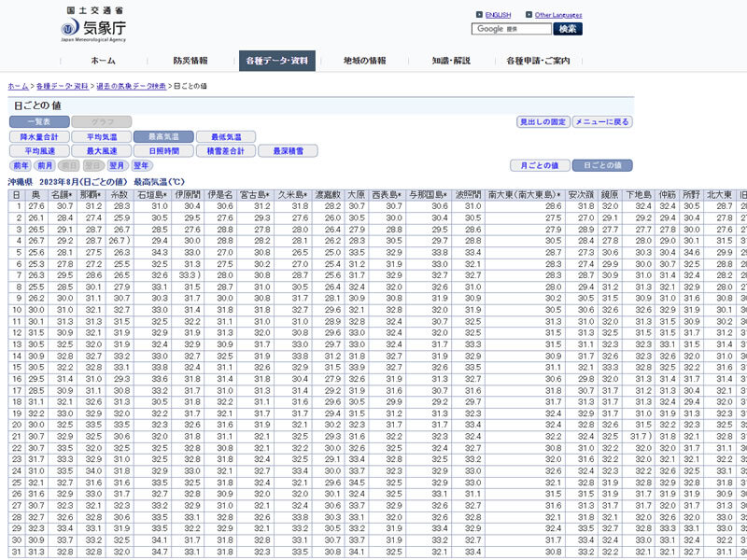Viewport: 747px width, 560px height.
Task: Click the 過去の気象データ検索 breadcrumb link
Action: click(132, 87)
